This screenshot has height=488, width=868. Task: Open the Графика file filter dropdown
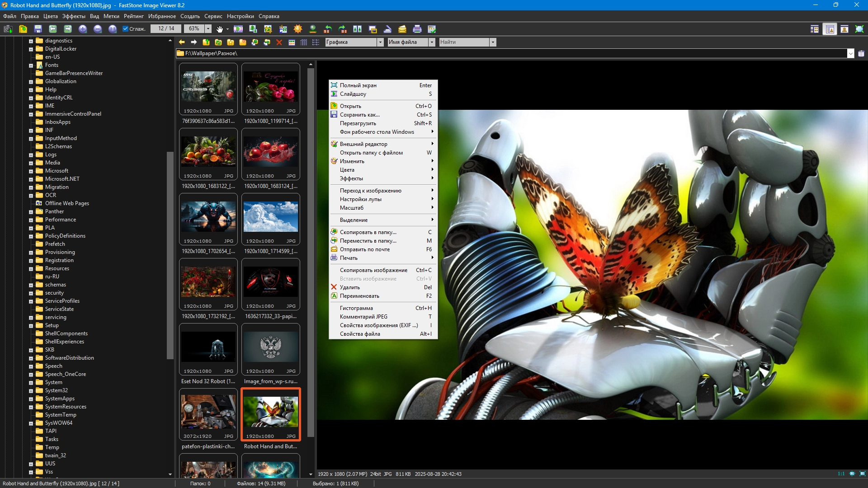(x=380, y=42)
